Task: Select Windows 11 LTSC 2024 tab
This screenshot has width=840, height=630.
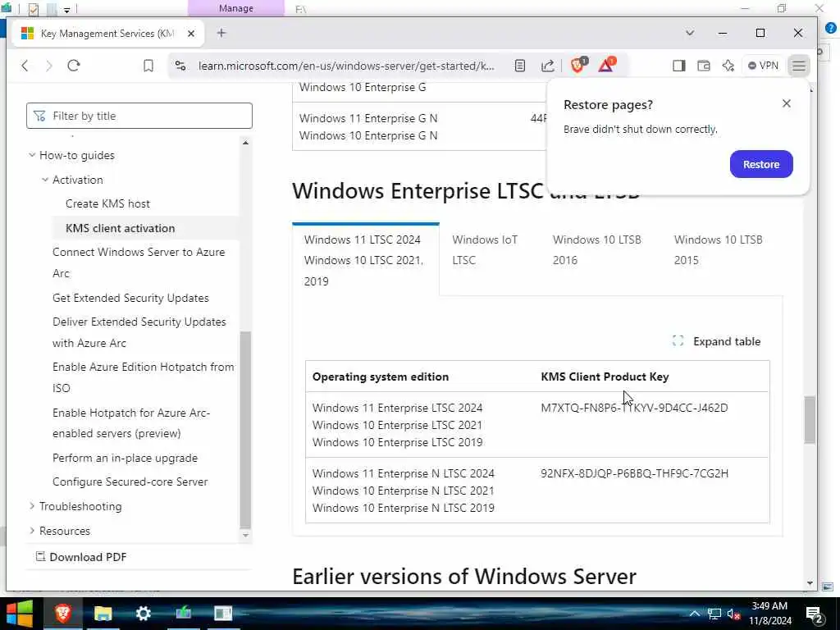Action: pos(365,260)
